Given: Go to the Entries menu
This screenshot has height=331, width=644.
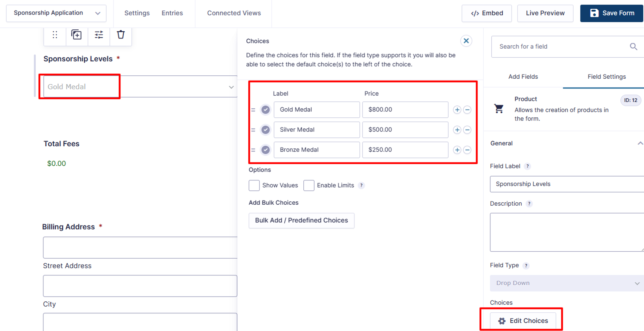Looking at the screenshot, I should coord(172,13).
